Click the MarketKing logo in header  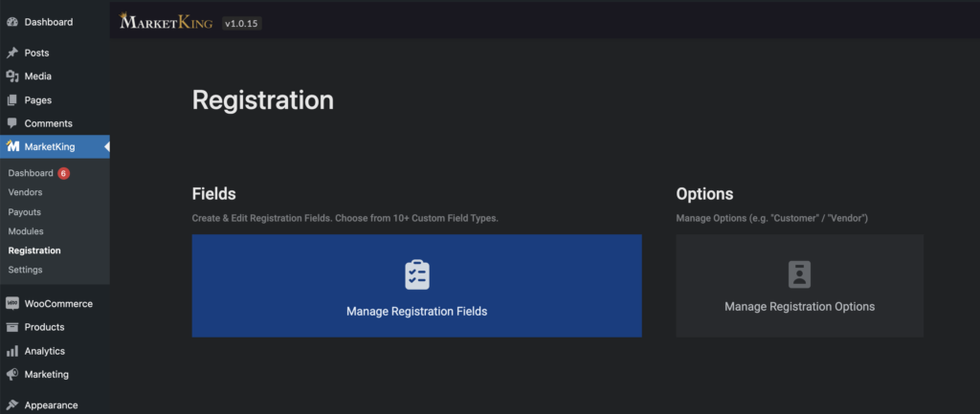coord(167,22)
